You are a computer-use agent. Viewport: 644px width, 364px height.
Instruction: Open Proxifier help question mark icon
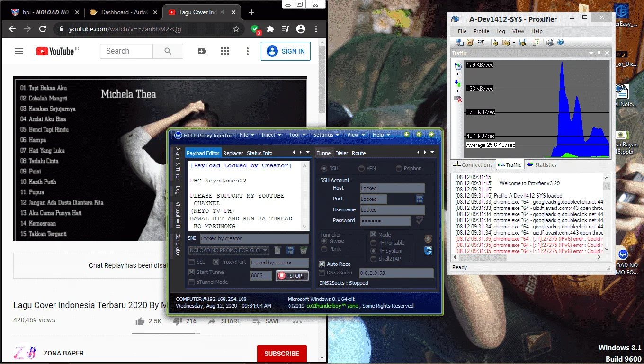coord(561,42)
